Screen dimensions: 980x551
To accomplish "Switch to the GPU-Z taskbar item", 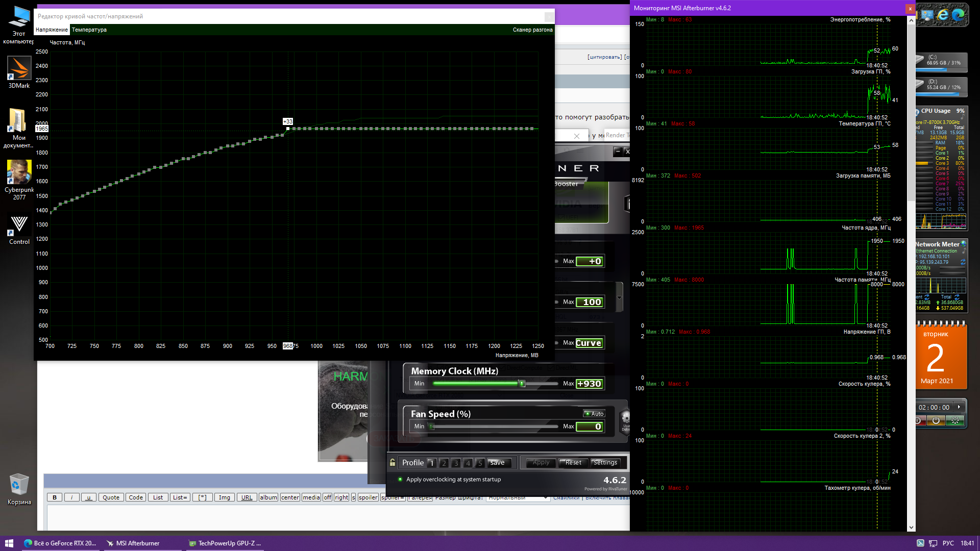I will coord(225,543).
